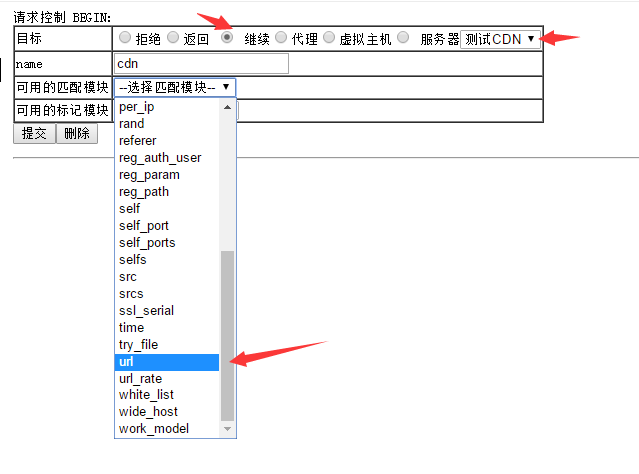Screen dimensions: 639x474
Task: Collapse the 选择匹配模块 dropdown
Action: [x=175, y=87]
